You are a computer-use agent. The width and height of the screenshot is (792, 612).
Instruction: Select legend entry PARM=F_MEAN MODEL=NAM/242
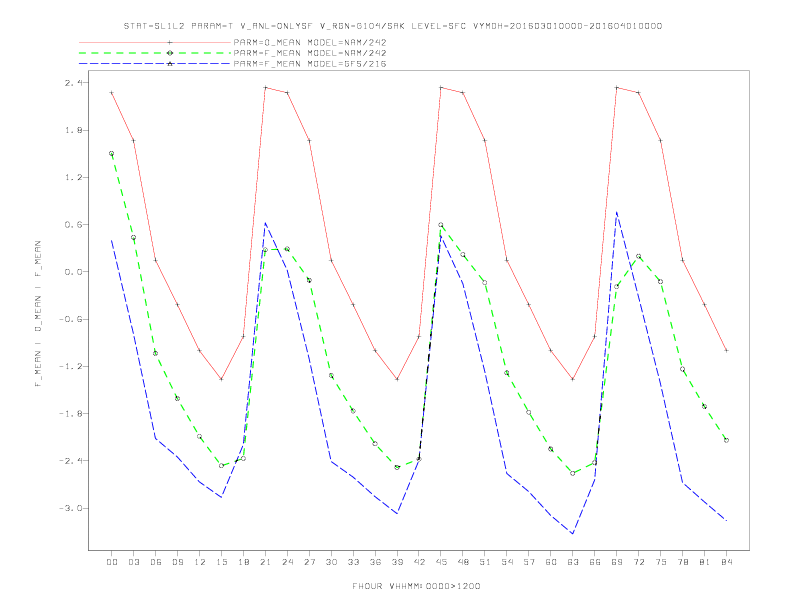coord(310,53)
